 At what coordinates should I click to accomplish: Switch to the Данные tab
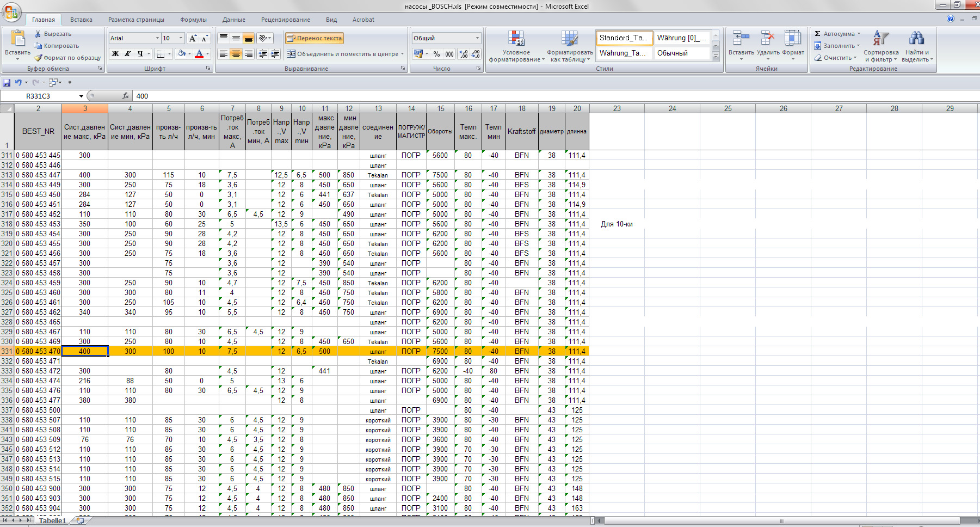click(x=233, y=20)
